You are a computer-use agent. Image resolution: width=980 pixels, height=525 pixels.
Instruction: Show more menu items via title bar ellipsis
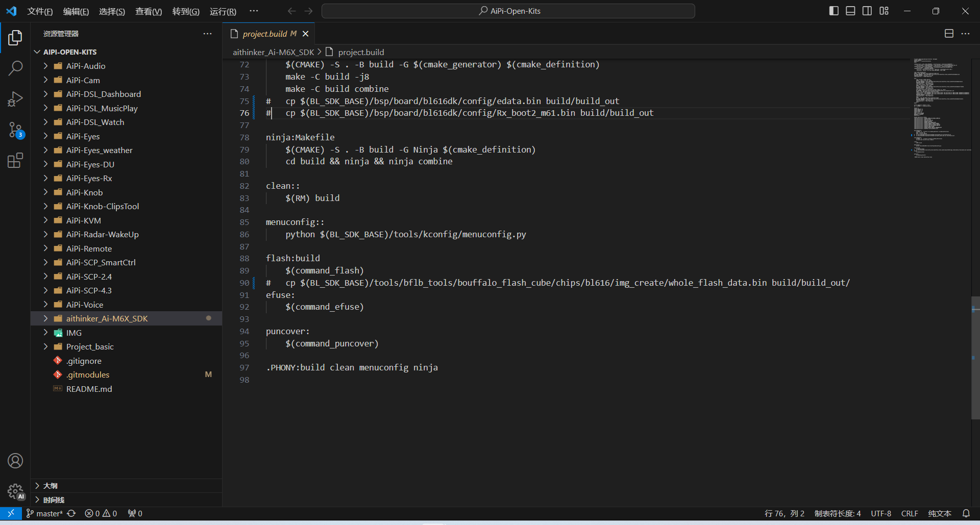pyautogui.click(x=254, y=11)
